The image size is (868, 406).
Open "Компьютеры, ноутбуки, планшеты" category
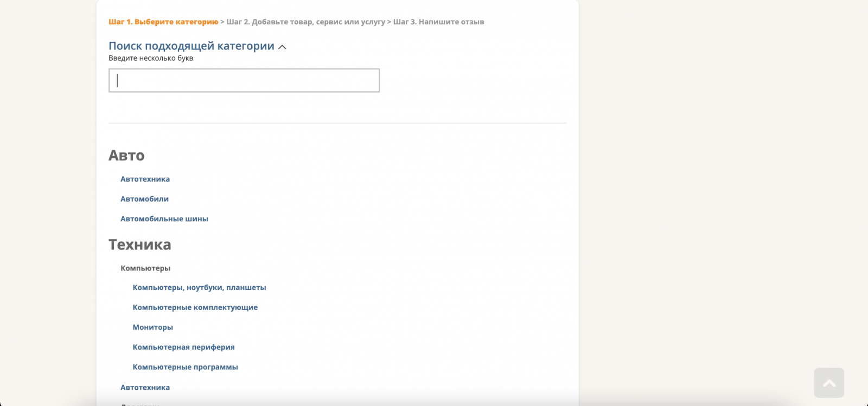(x=199, y=287)
